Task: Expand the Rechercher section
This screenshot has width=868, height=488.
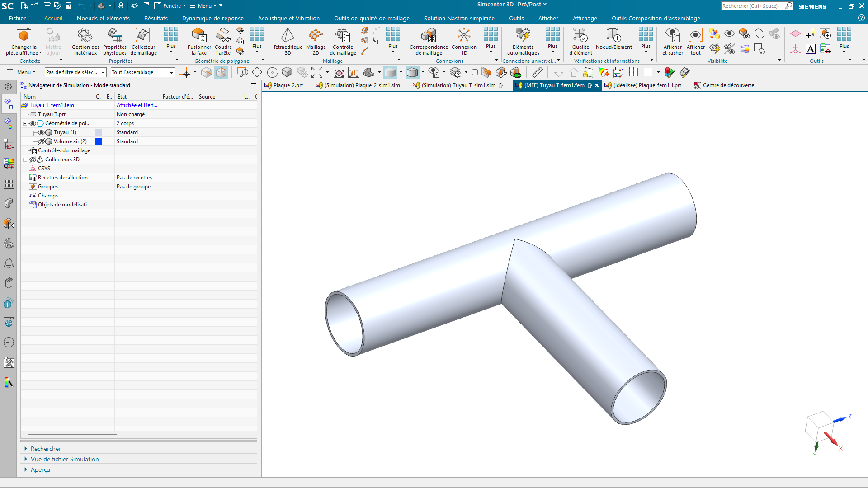Action: coord(46,449)
